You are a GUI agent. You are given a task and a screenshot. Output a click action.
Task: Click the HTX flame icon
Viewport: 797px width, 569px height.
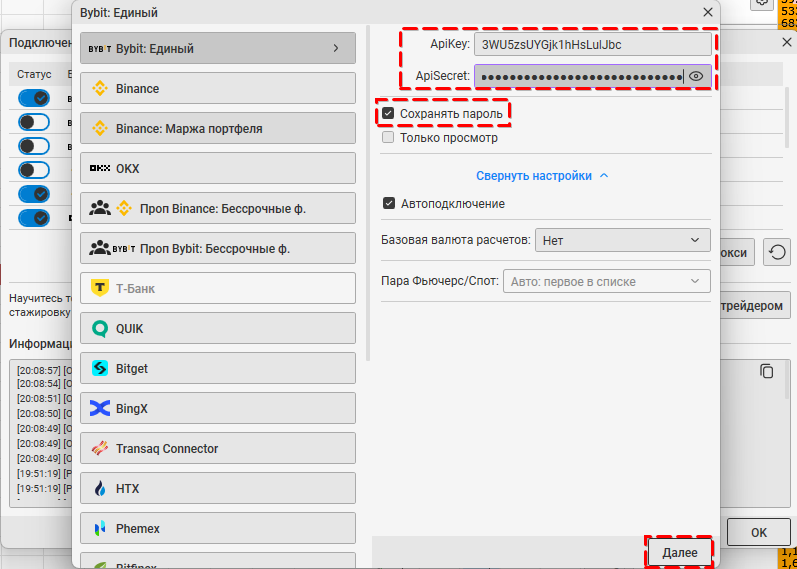tap(100, 489)
